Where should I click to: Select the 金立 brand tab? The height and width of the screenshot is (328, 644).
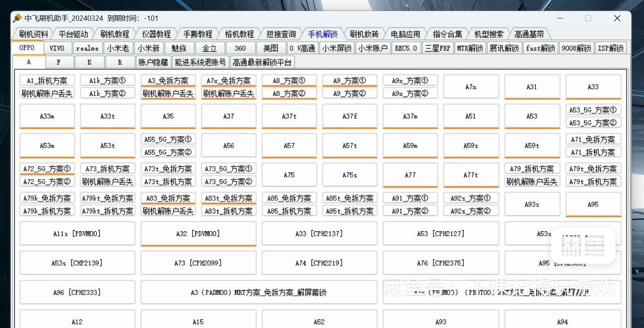pyautogui.click(x=210, y=48)
